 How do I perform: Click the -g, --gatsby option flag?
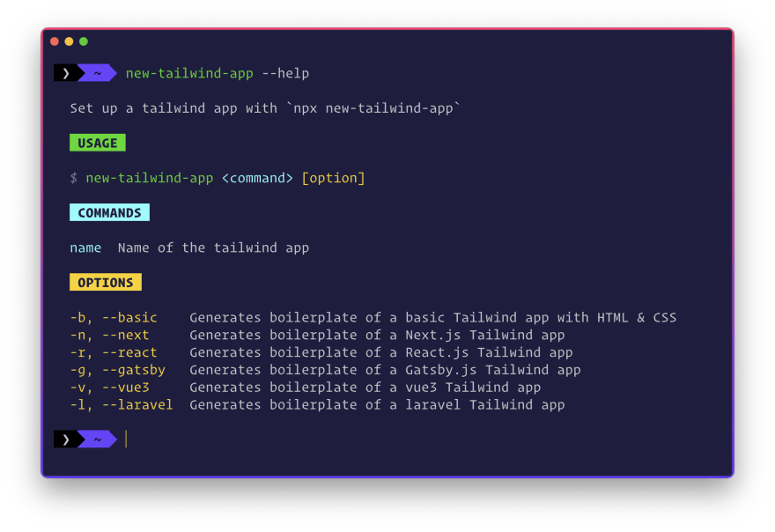pyautogui.click(x=118, y=370)
